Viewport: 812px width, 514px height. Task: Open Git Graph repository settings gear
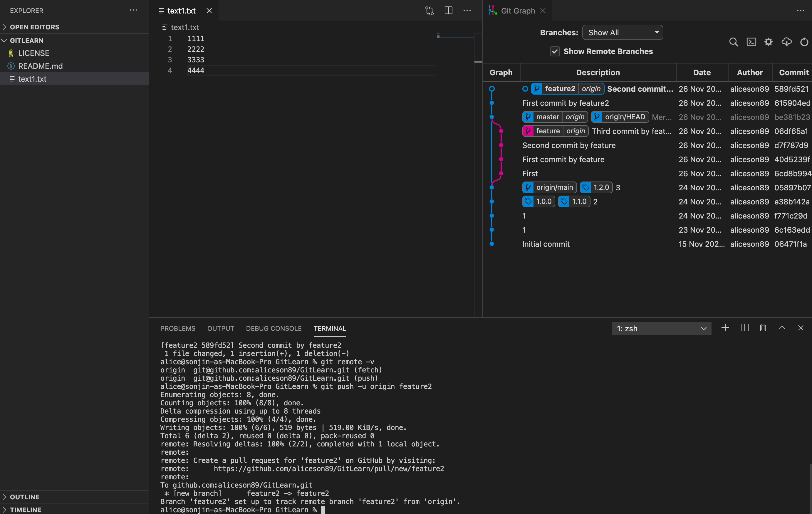tap(769, 42)
